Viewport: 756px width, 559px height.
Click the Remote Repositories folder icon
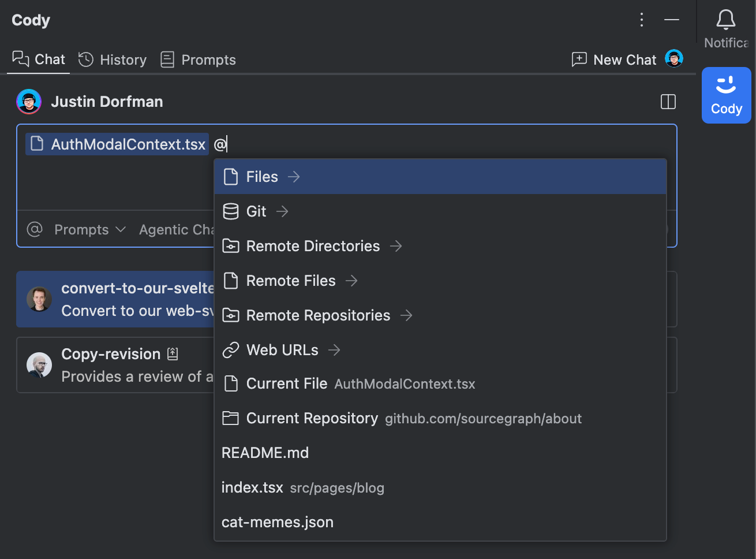point(231,315)
